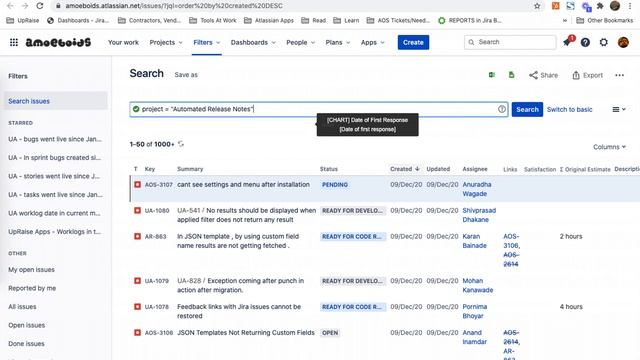Open assignee Karan Bainade
640x360 pixels.
[474, 241]
